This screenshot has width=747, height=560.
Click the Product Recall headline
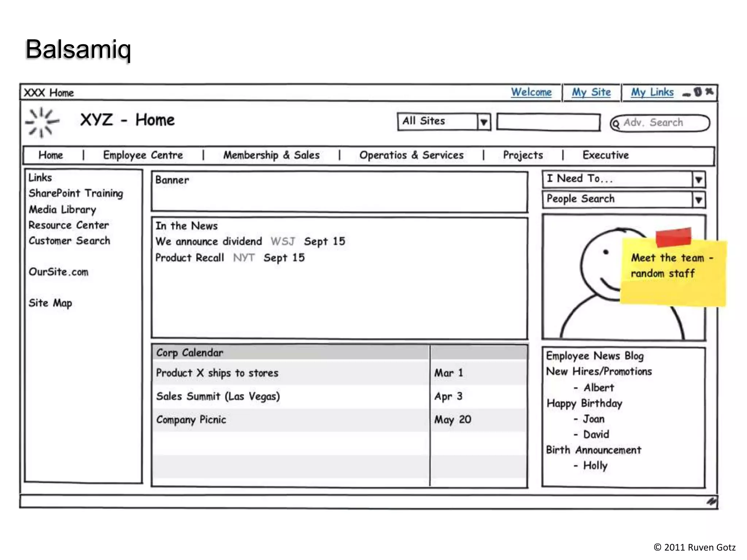190,258
